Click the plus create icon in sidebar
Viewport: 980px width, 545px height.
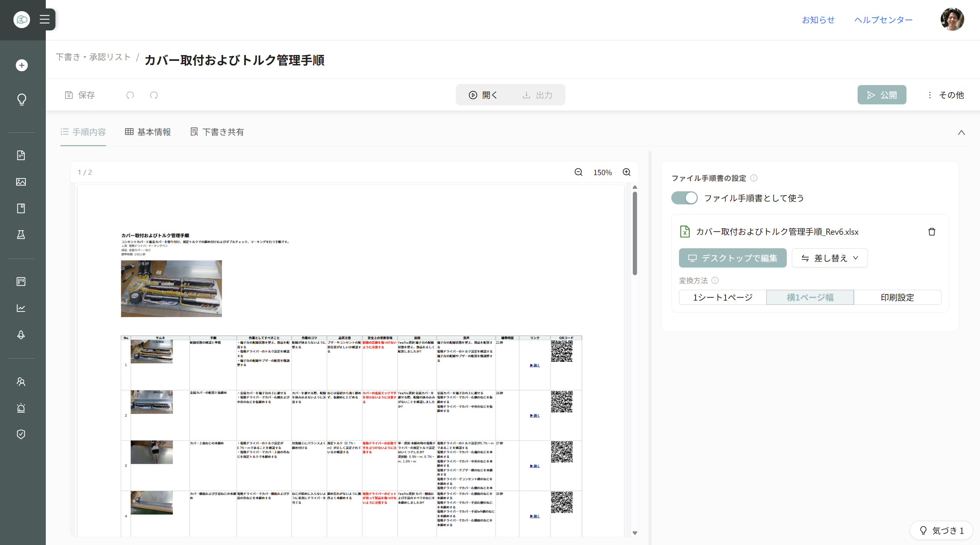coord(22,65)
